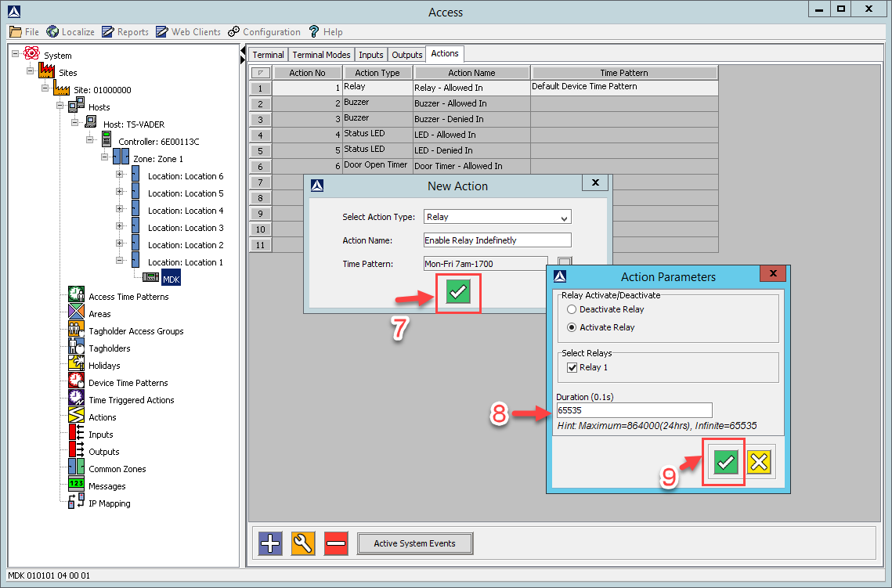Click the Hosts computers icon

coord(76,105)
